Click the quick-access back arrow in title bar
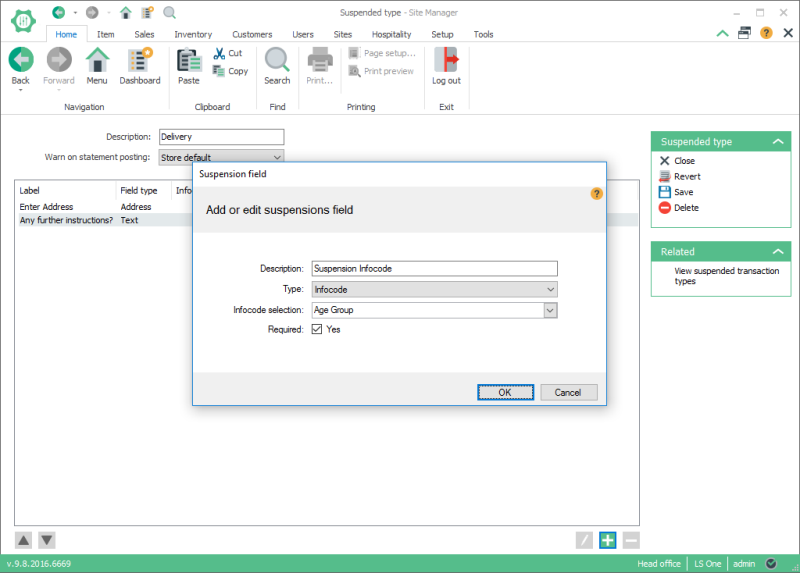The height and width of the screenshot is (573, 800). [x=59, y=12]
